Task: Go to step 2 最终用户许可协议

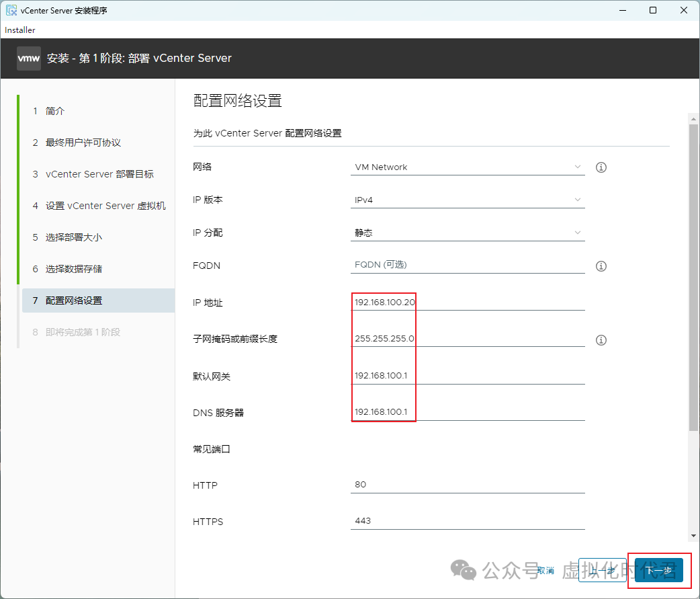Action: [77, 143]
